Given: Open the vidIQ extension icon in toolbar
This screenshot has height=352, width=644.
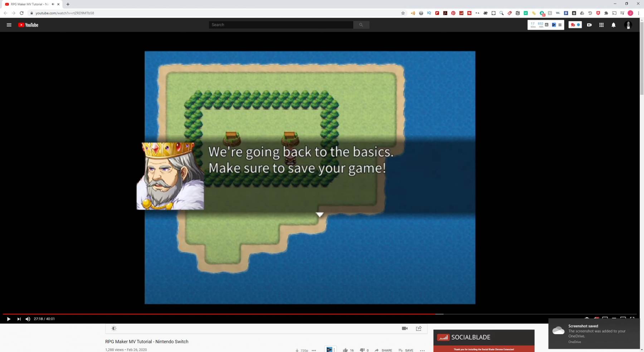Looking at the screenshot, I should pyautogui.click(x=429, y=13).
